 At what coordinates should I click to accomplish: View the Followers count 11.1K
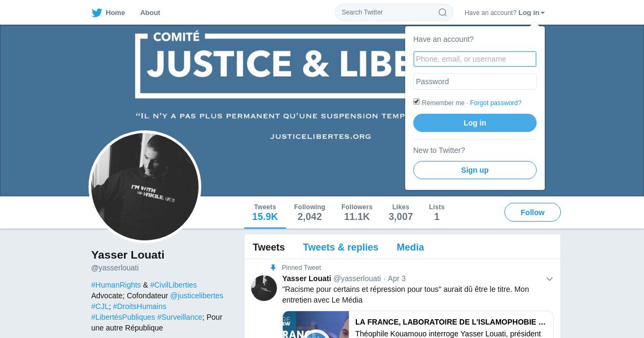[x=357, y=212]
